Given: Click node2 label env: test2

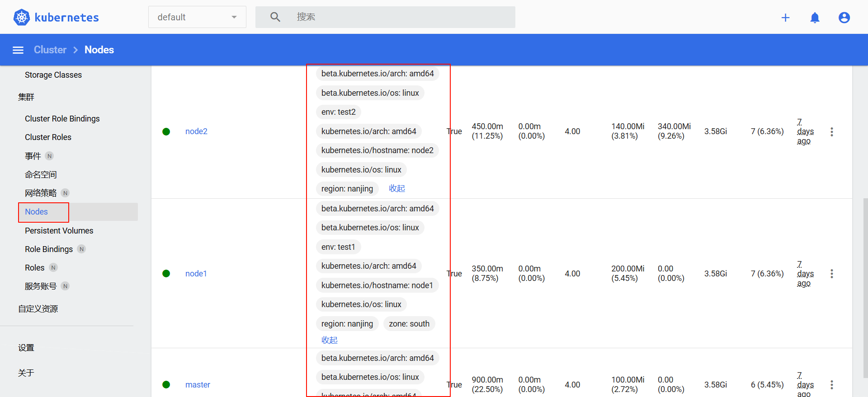Looking at the screenshot, I should (339, 112).
